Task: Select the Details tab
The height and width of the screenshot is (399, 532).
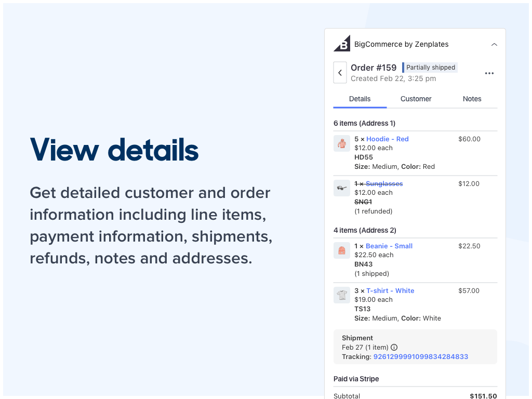Action: click(x=360, y=99)
